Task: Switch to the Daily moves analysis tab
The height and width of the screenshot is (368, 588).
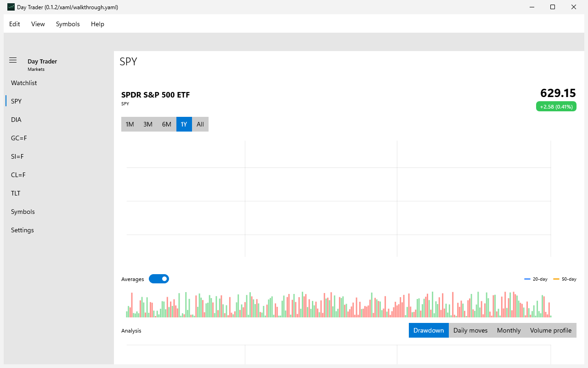Action: click(x=470, y=330)
